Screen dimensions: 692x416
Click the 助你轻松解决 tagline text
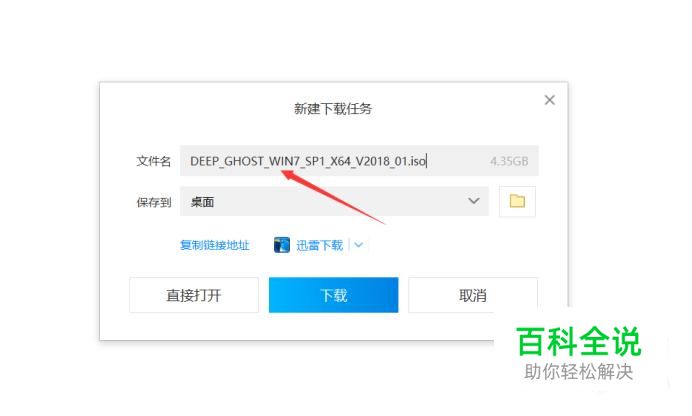pyautogui.click(x=579, y=371)
